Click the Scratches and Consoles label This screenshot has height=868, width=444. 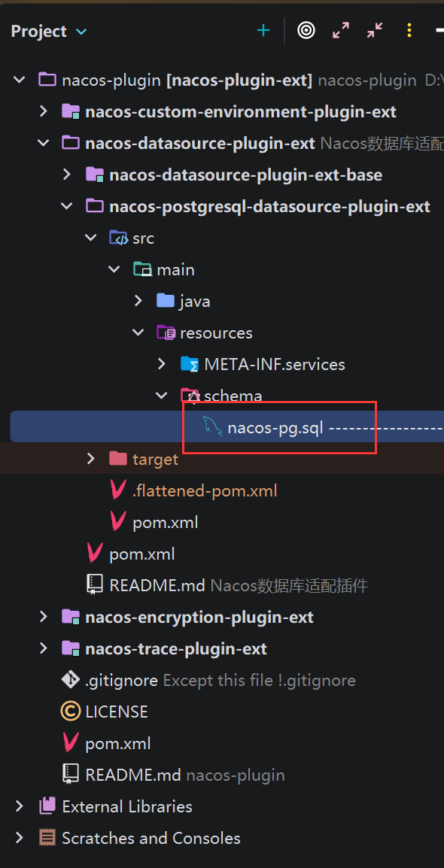151,838
